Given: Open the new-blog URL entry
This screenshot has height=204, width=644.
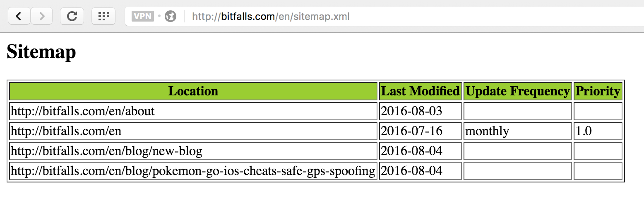Looking at the screenshot, I should (106, 151).
